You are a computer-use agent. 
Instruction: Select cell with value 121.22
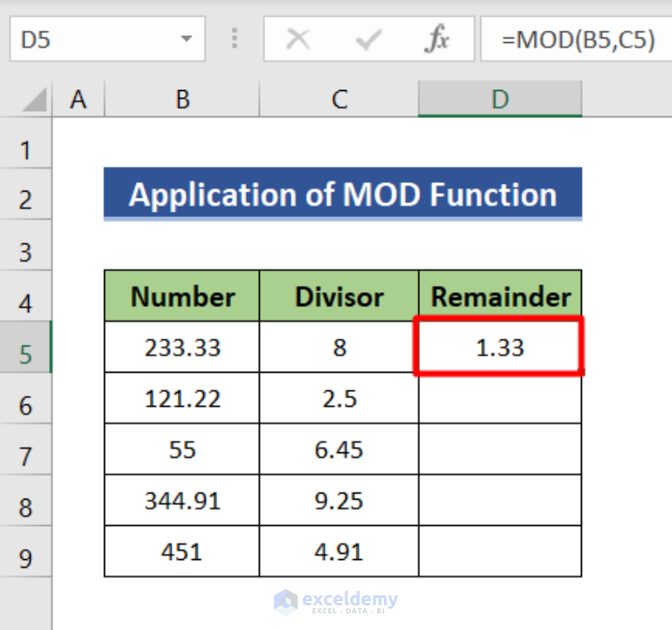point(182,398)
